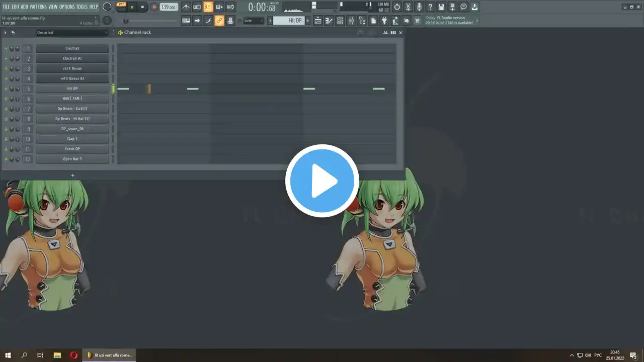This screenshot has height=362, width=644.
Task: Toggle mute on the 808 [ 7AM ] channel
Action: [6, 99]
